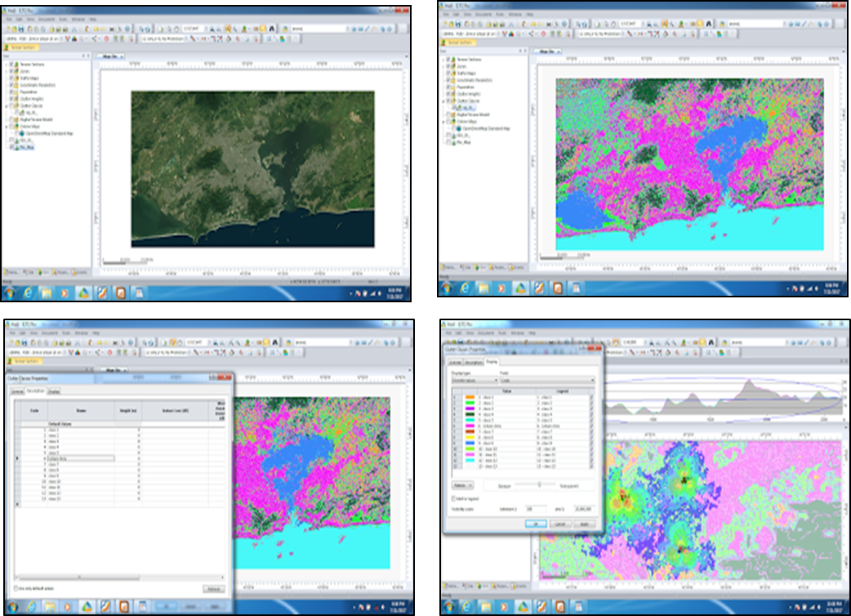Open the Zones folder icon in the explorer
The width and height of the screenshot is (851, 616).
(16, 71)
